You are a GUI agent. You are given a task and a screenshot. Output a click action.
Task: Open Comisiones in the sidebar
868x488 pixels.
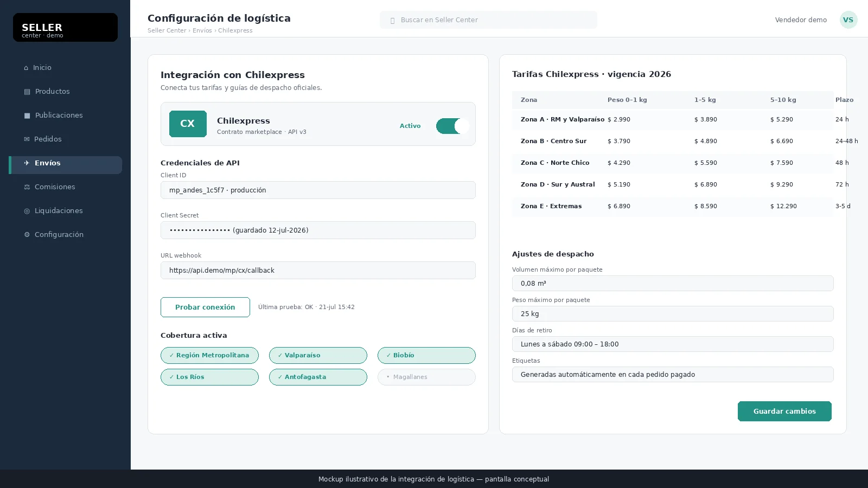click(65, 187)
